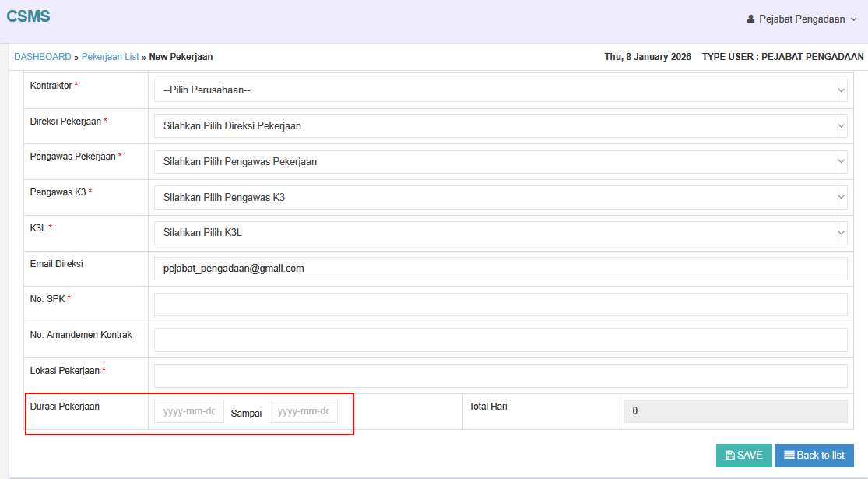Select the Lokasi Pekerjaan input box
This screenshot has height=479, width=868.
click(x=500, y=375)
